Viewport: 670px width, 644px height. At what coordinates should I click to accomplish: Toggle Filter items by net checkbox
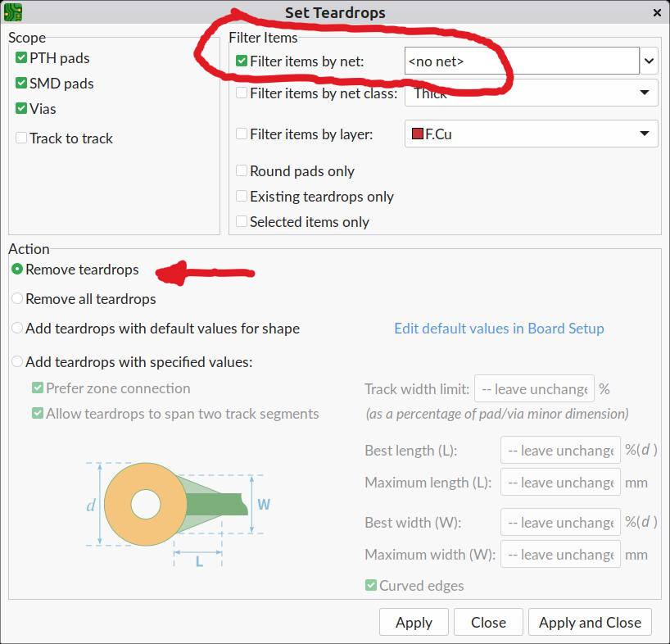pyautogui.click(x=242, y=61)
